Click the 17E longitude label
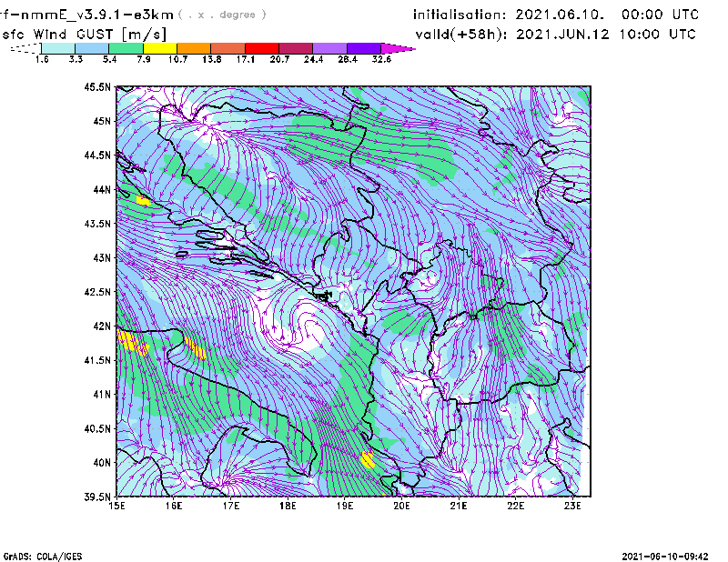The width and height of the screenshot is (728, 562). coord(231,506)
